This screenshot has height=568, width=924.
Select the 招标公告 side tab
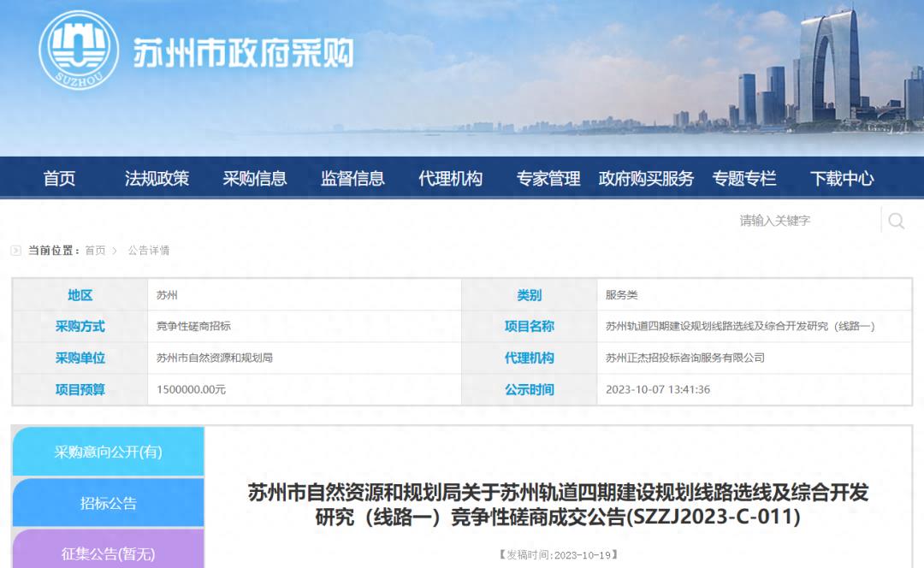109,503
